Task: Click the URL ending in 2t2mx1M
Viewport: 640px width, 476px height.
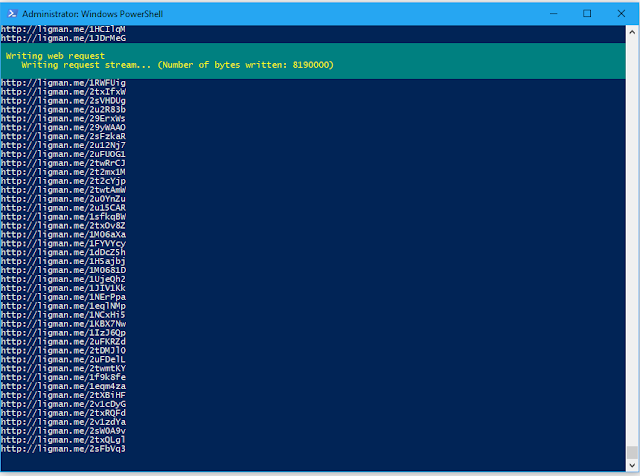Action: point(63,172)
